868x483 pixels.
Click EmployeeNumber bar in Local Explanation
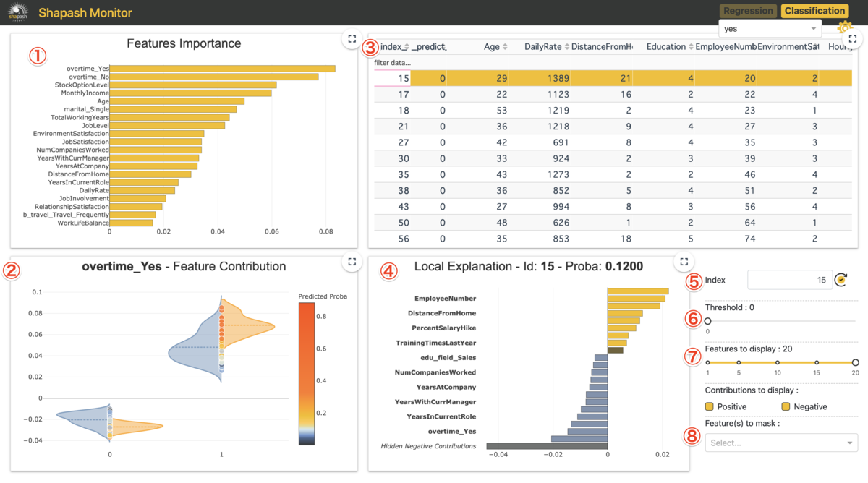(x=636, y=299)
